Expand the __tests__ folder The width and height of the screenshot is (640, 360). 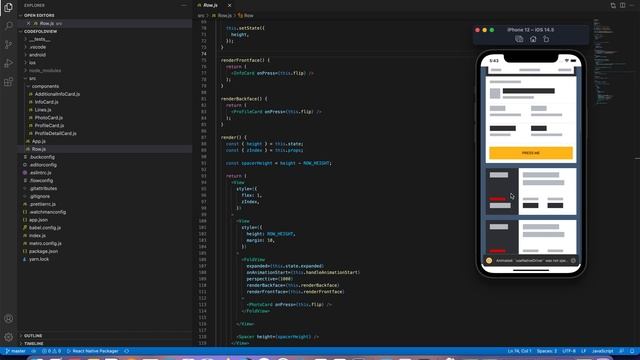(40, 39)
